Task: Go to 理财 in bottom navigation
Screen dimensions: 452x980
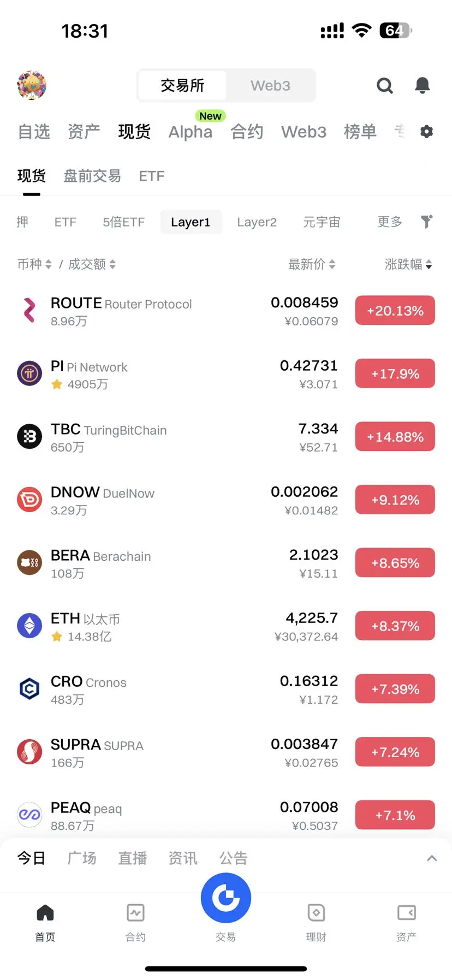Action: pyautogui.click(x=316, y=922)
